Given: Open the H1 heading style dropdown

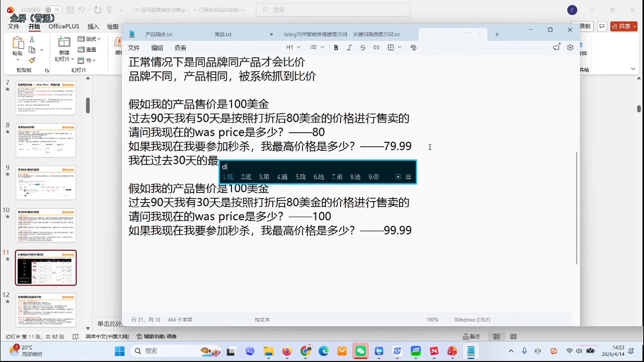Looking at the screenshot, I should click(x=293, y=47).
